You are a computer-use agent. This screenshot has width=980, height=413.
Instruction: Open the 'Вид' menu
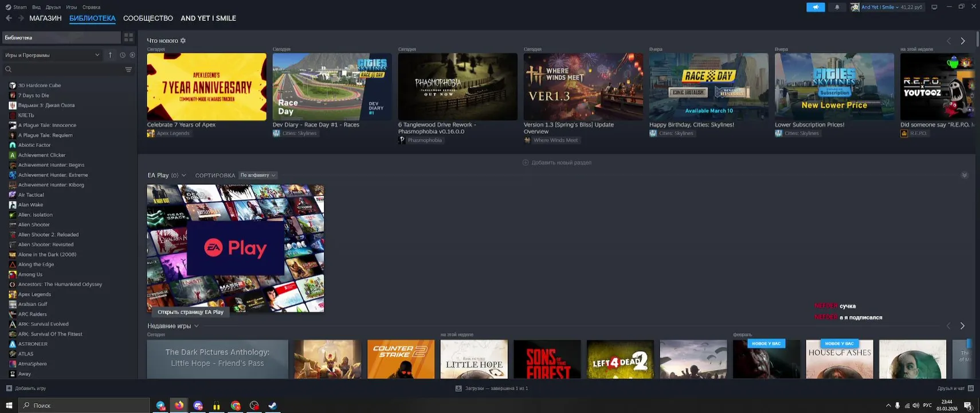pyautogui.click(x=36, y=7)
